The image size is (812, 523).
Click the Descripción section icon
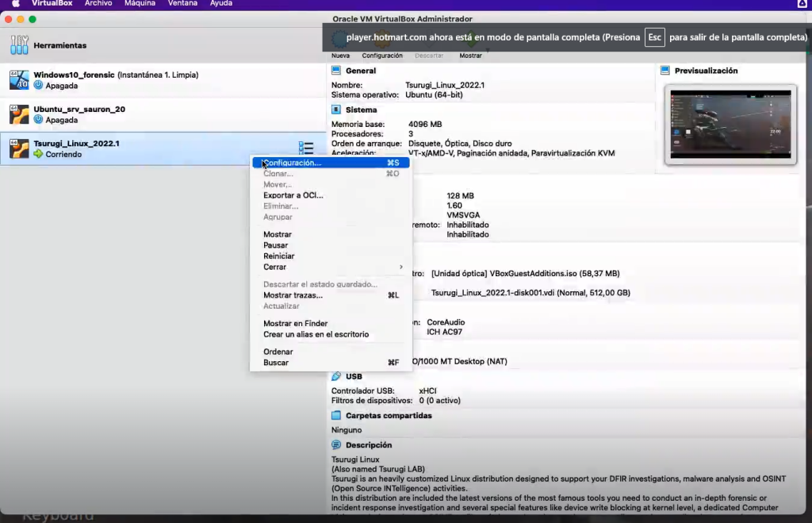pyautogui.click(x=336, y=444)
